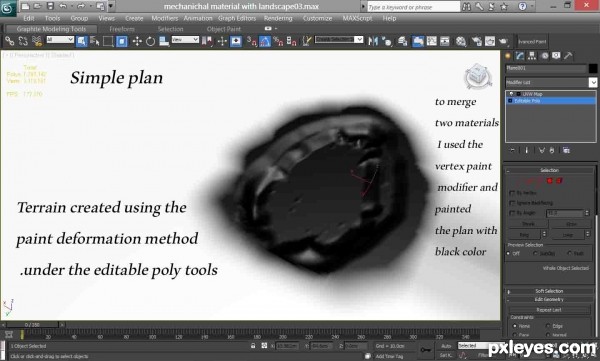Screen dimensions: 600x361
Task: Click the Redo arrow icon
Action: 81,6
